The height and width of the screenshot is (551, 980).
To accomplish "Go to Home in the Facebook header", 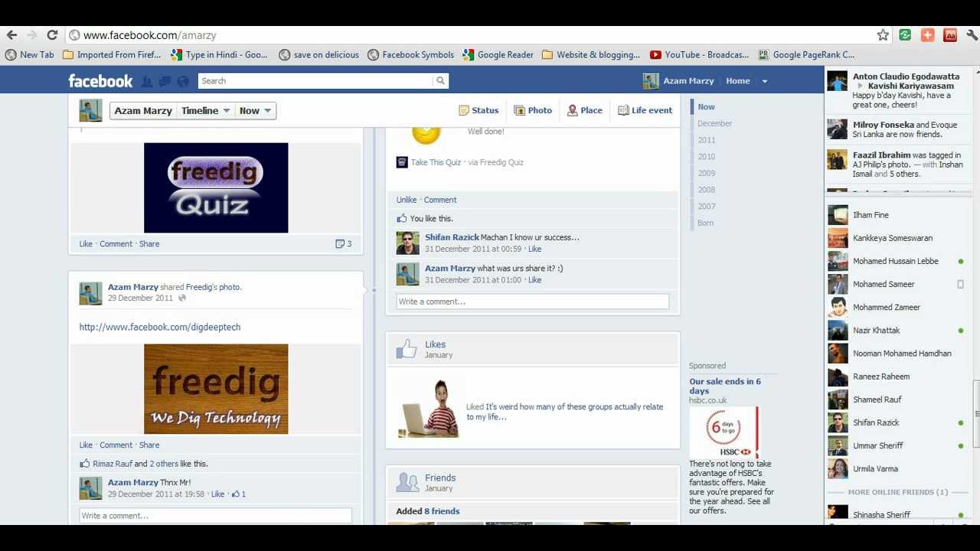I will [738, 81].
